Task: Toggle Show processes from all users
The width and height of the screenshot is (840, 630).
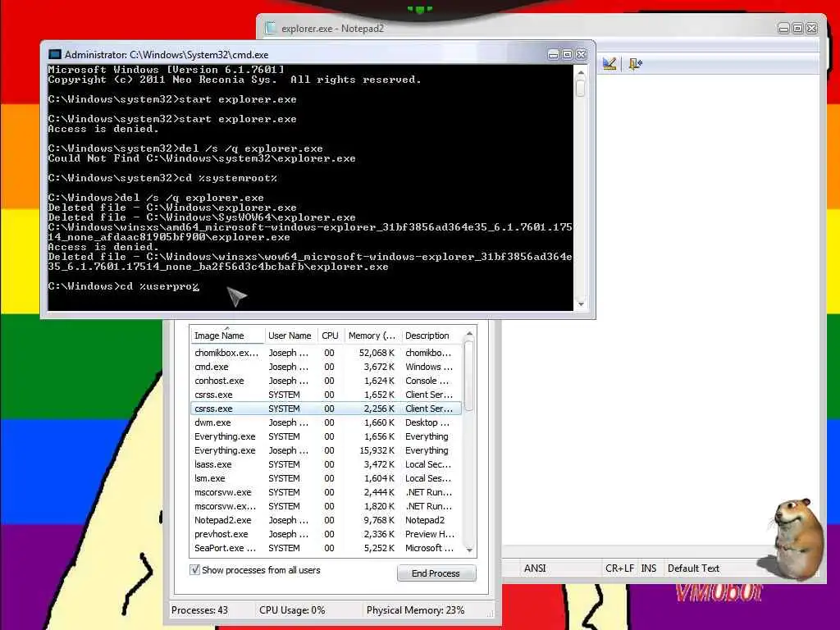Action: point(195,569)
